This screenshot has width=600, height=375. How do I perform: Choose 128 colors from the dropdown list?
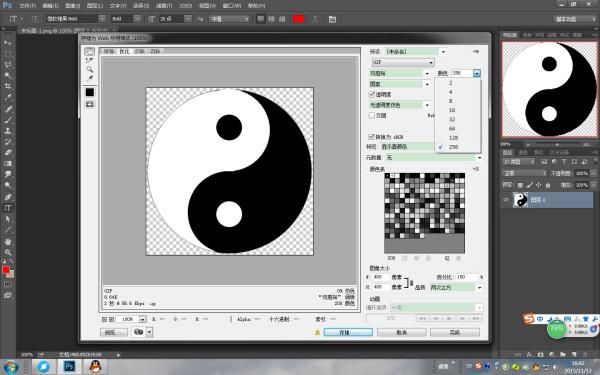click(x=458, y=138)
